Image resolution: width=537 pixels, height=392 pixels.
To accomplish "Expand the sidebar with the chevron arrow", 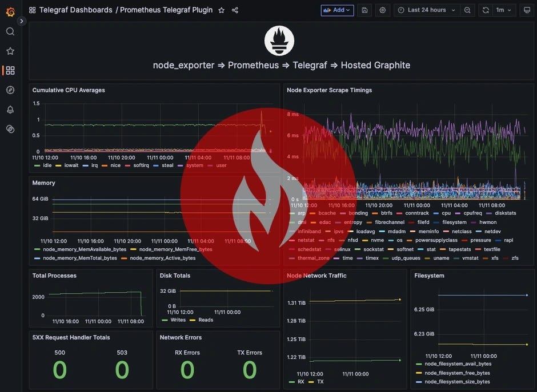I will pyautogui.click(x=22, y=21).
